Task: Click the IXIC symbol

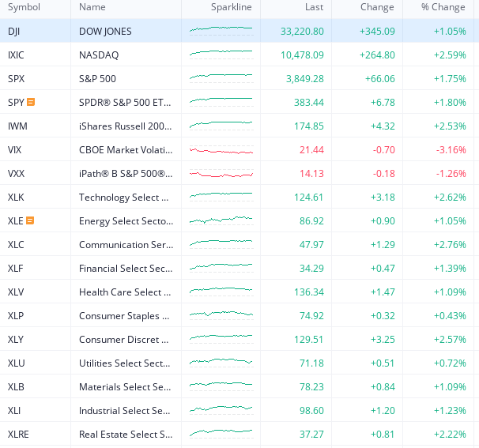Action: [x=16, y=55]
